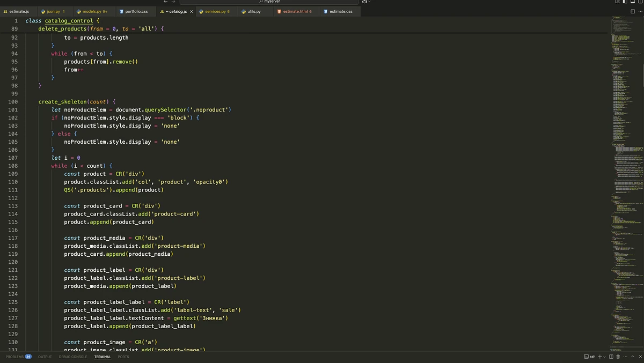
Task: Split the terminal panel
Action: (x=611, y=357)
